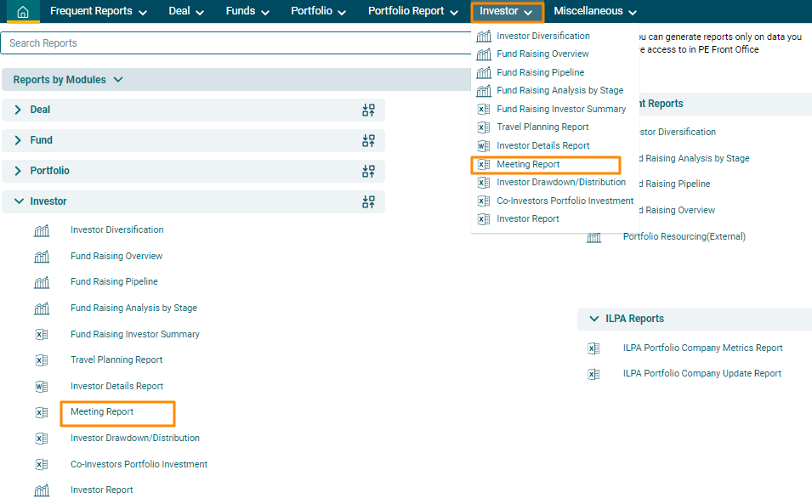Click sort icon in the Fund module row

pos(368,141)
